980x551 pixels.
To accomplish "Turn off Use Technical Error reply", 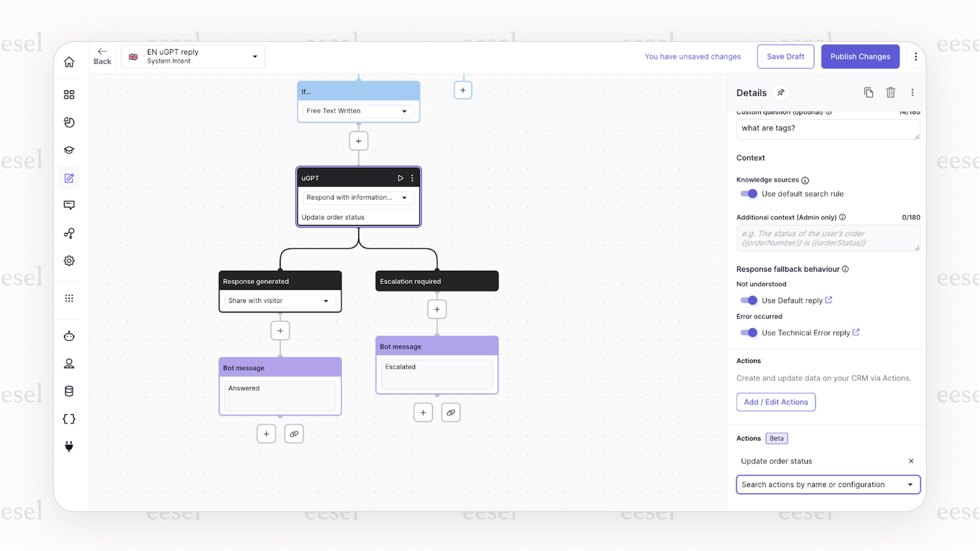I will 748,332.
